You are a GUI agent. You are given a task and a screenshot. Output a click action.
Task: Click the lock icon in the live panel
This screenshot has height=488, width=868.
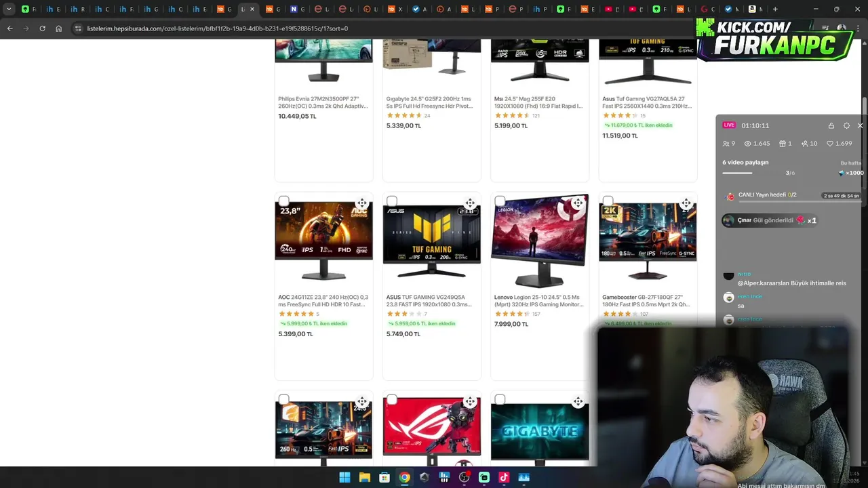pos(831,125)
